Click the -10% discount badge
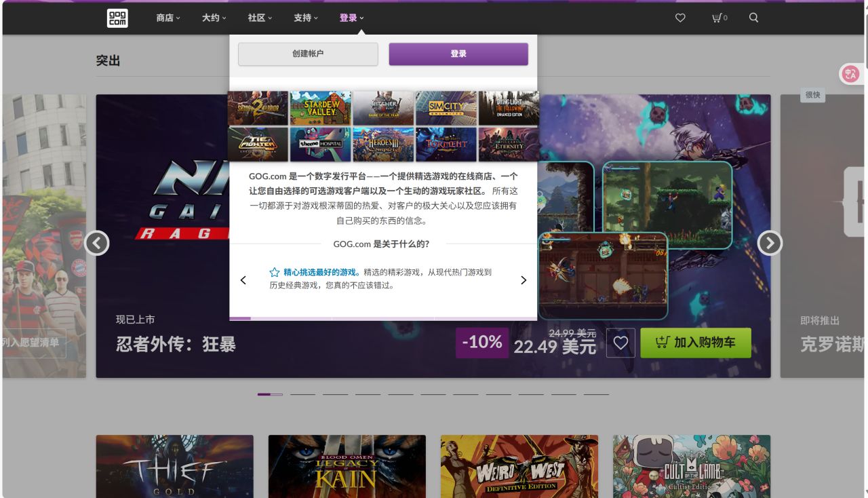The width and height of the screenshot is (868, 498). [x=482, y=343]
